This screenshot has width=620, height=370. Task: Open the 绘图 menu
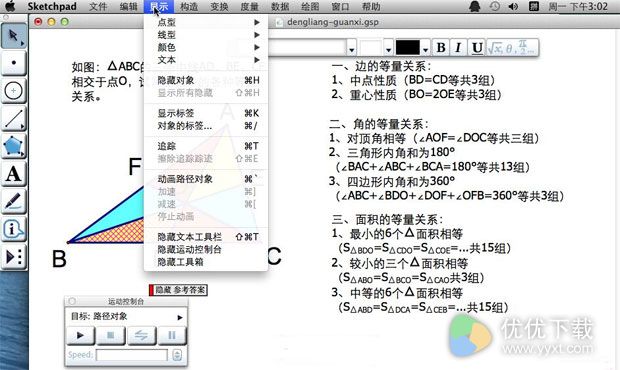pos(310,6)
